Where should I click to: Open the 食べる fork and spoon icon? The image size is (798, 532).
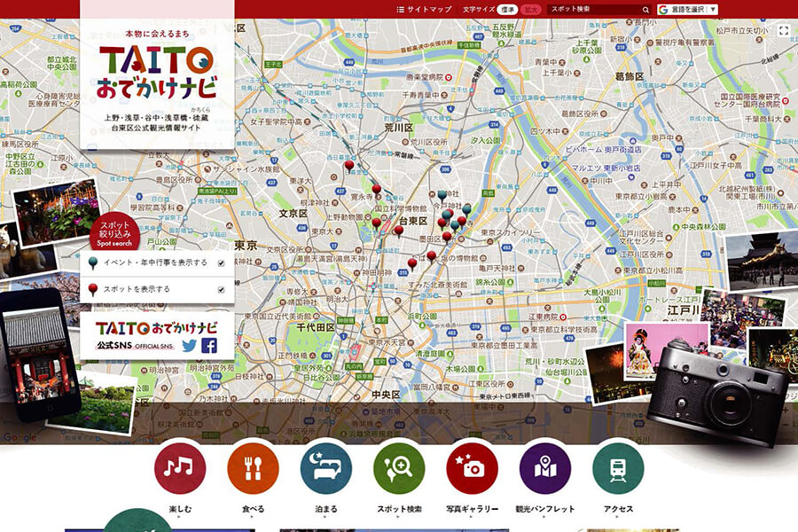tap(253, 468)
